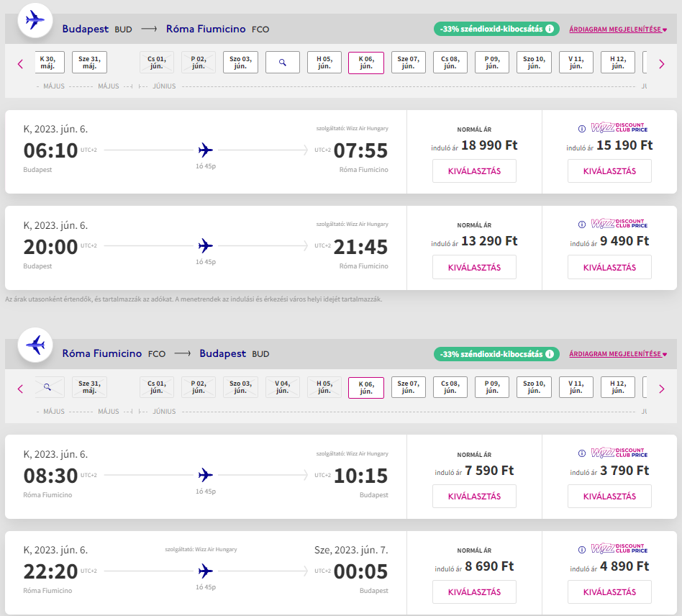
Task: Select outbound date V 11, jún.
Action: pyautogui.click(x=576, y=62)
